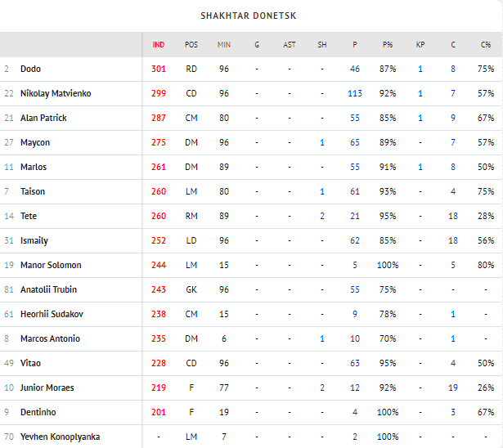Click the POS column header
This screenshot has width=503, height=448.
[x=191, y=44]
